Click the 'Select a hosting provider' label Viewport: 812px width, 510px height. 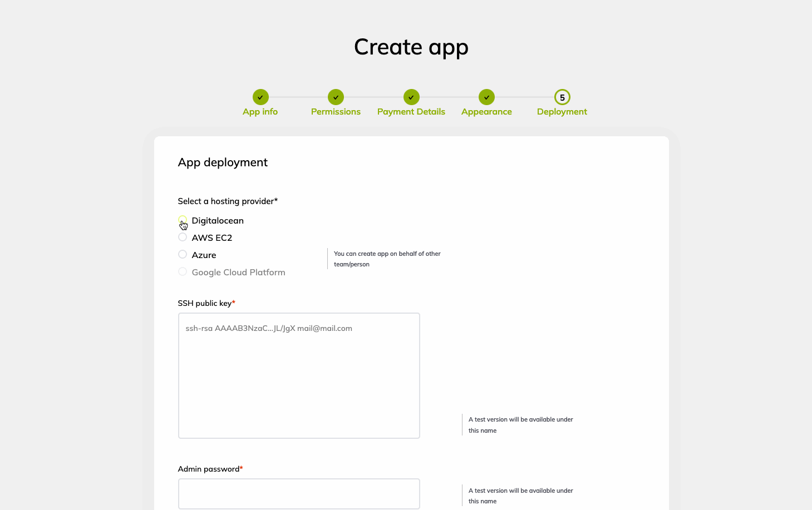click(228, 201)
